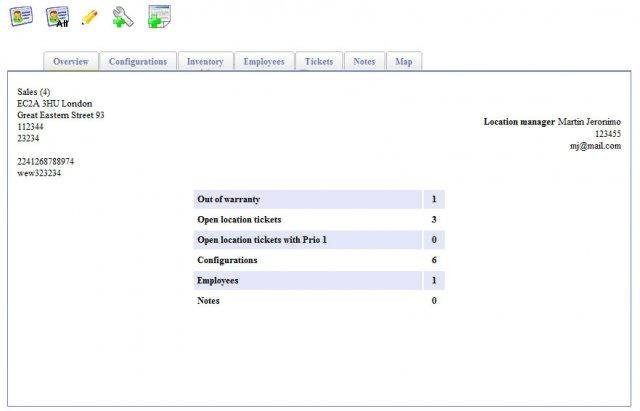This screenshot has height=411, width=640.
Task: Click the 'Out of warranty' row label
Action: click(229, 199)
